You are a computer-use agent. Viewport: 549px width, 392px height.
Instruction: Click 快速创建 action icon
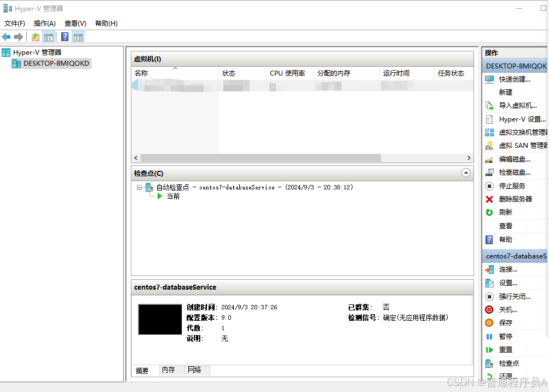coord(489,79)
